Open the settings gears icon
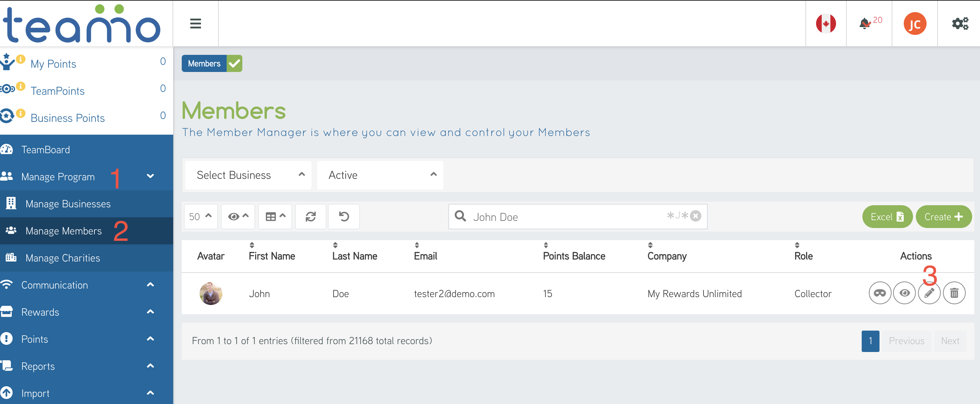The height and width of the screenshot is (404, 980). (959, 24)
